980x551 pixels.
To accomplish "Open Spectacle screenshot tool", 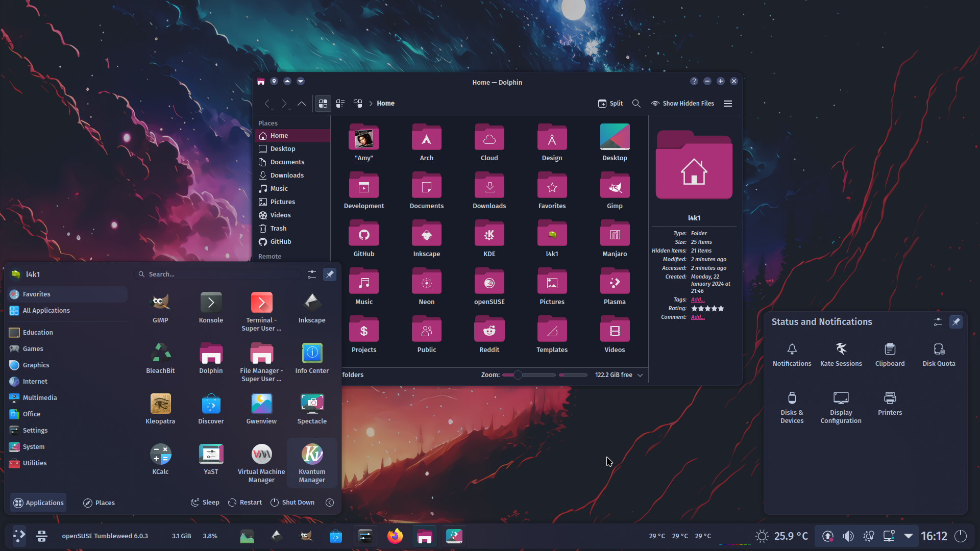I will click(312, 404).
